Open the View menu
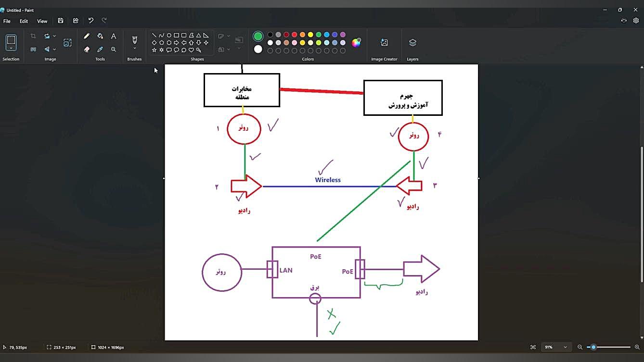Image resolution: width=644 pixels, height=362 pixels. (42, 21)
